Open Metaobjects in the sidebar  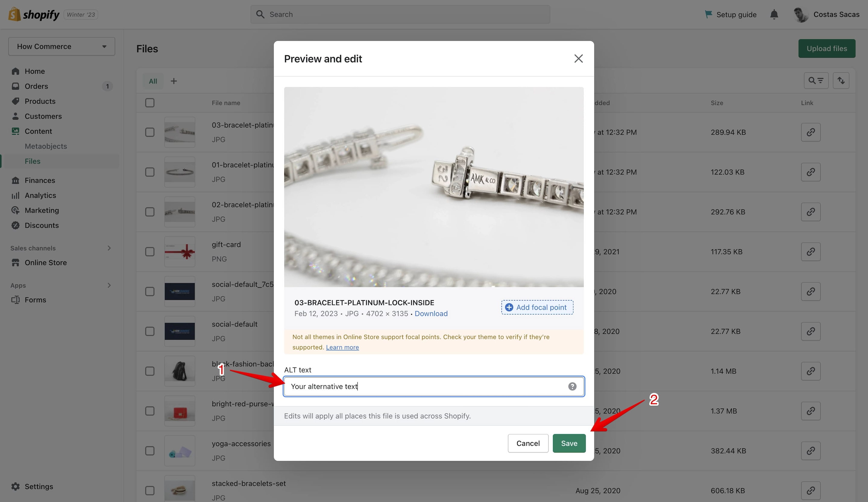pos(46,146)
